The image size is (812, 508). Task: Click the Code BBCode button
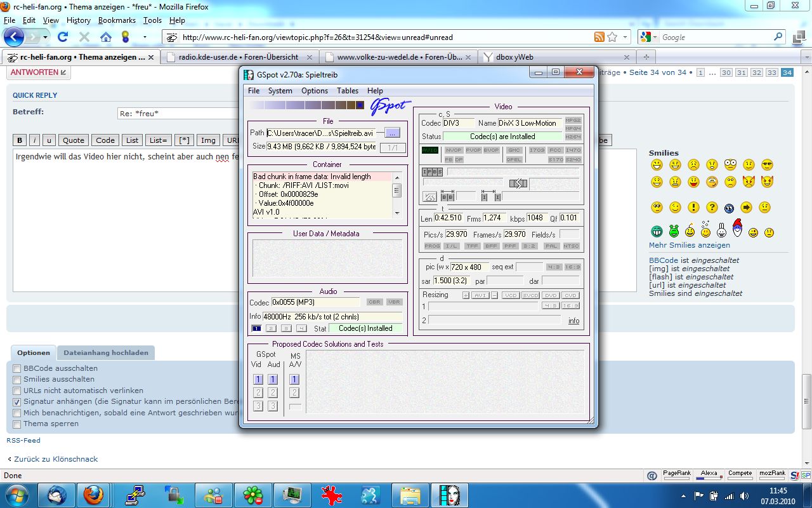click(105, 140)
